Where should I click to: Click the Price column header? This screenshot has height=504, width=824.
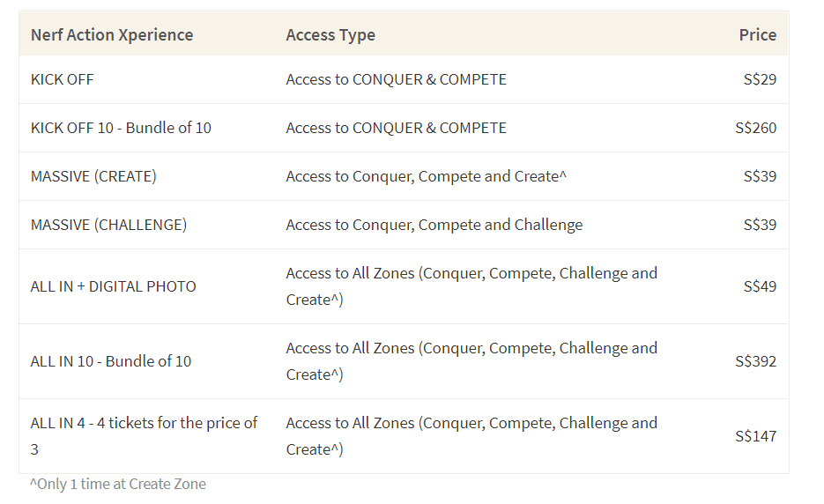(x=757, y=34)
